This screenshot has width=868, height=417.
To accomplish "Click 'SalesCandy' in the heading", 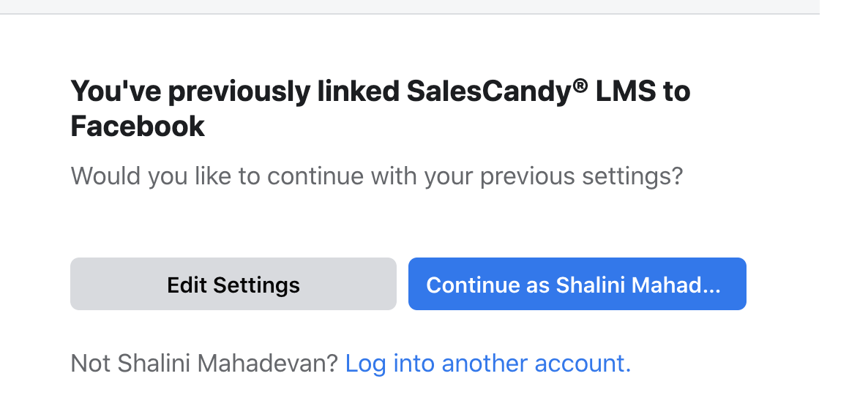I will pyautogui.click(x=488, y=93).
